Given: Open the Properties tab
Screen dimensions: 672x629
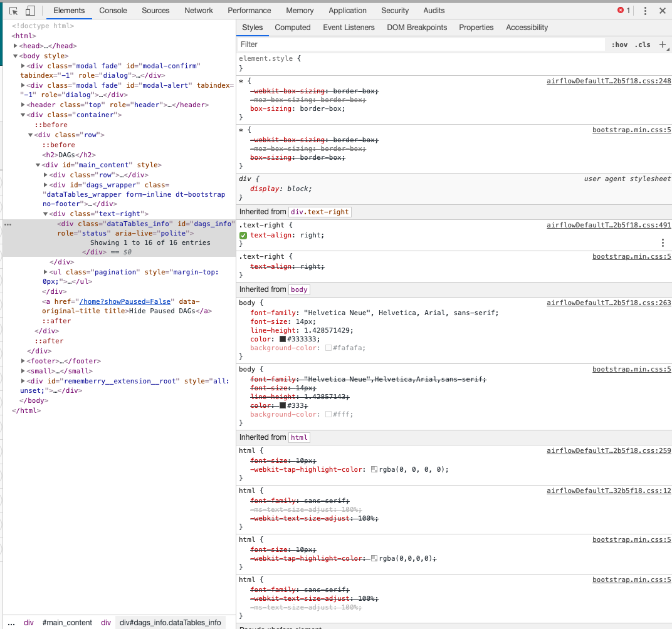Looking at the screenshot, I should 476,28.
